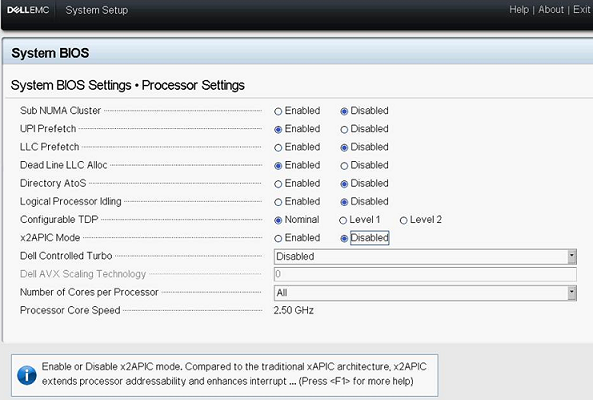Open the About menu item

pyautogui.click(x=551, y=9)
